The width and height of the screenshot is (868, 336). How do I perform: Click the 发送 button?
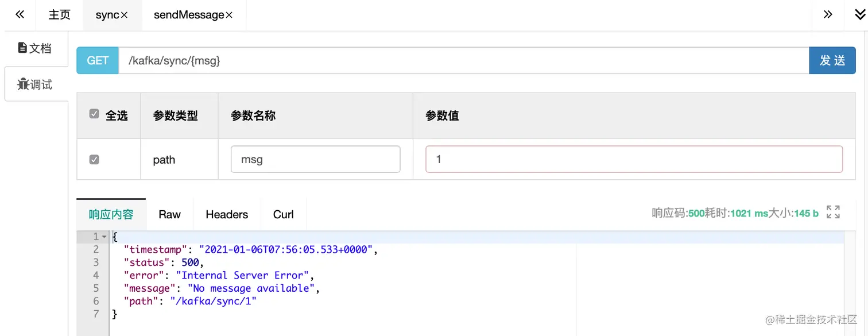click(832, 60)
